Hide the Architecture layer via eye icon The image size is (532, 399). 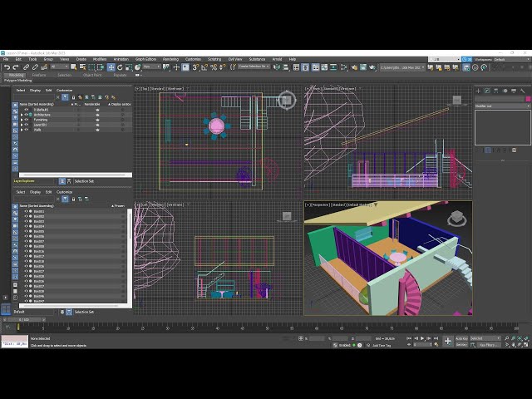point(26,115)
